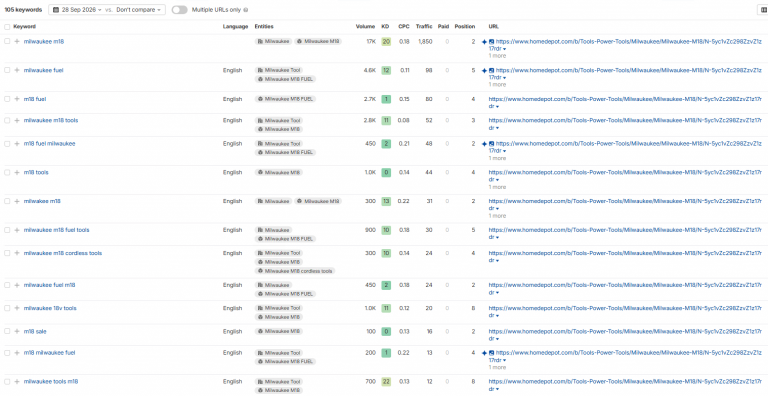Screen dimensions: 768x396
Task: Sort by Position column header
Action: [464, 26]
